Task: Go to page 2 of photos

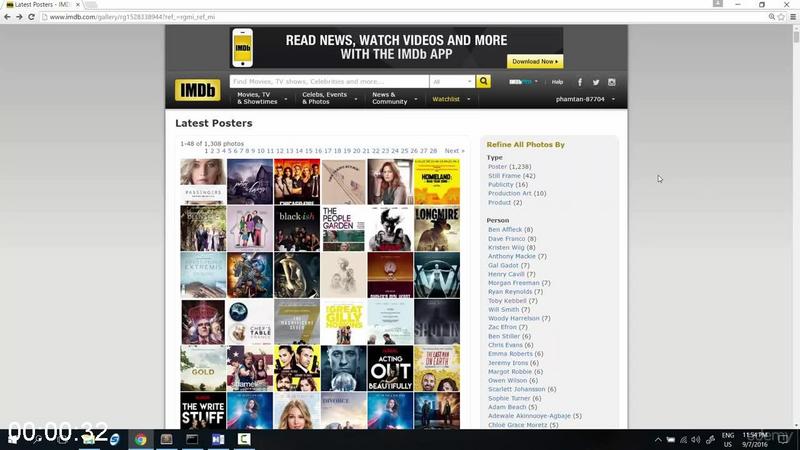Action: (212, 151)
